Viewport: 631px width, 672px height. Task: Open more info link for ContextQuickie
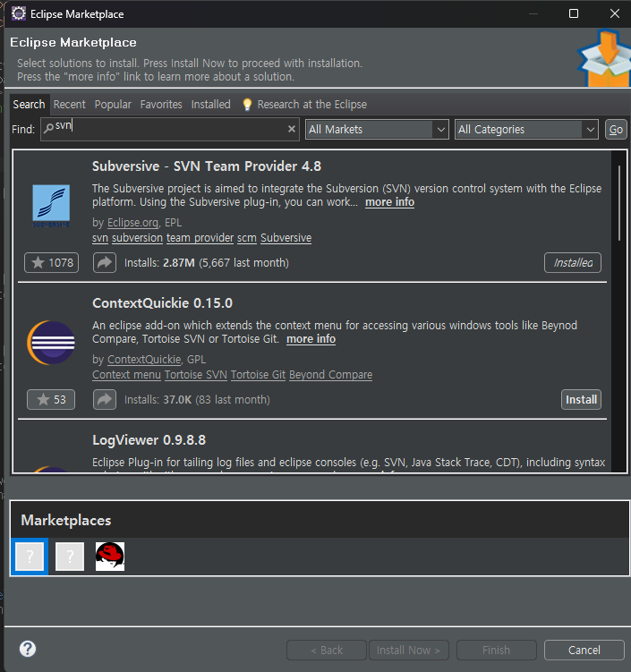311,338
